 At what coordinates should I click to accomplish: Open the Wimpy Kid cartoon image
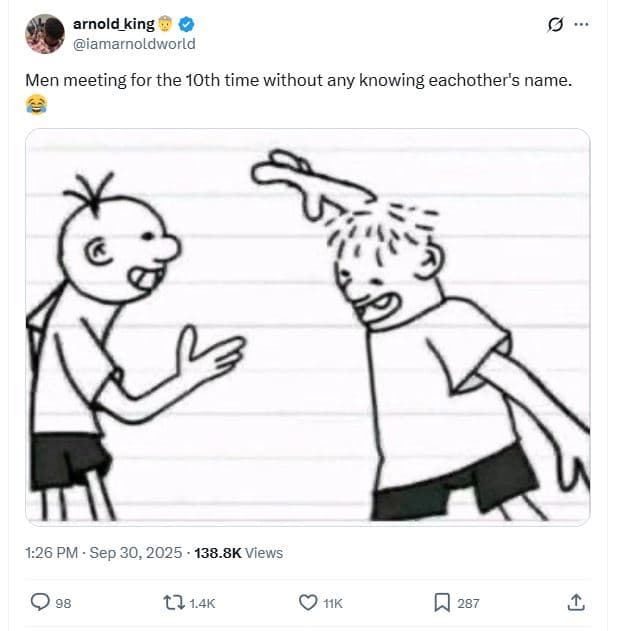[x=307, y=325]
